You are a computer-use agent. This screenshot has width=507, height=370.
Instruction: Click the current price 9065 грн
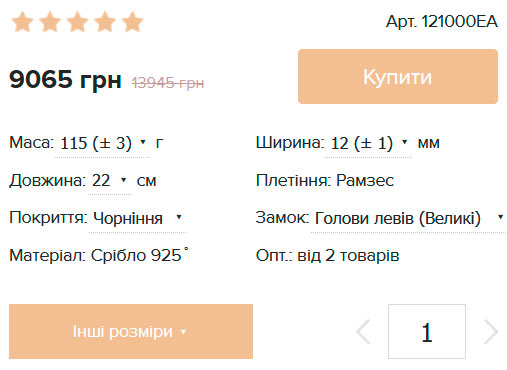coord(65,79)
